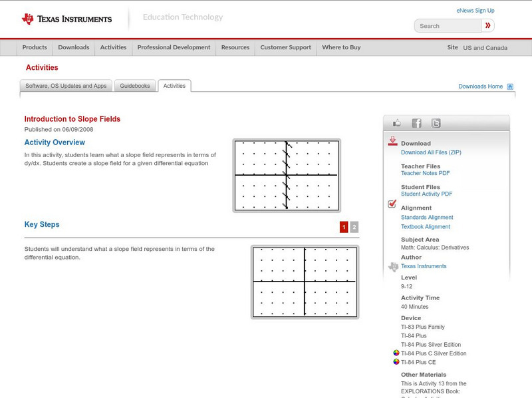Viewport: 532px width, 398px height.
Task: Open the Activities navigation menu
Action: 113,47
